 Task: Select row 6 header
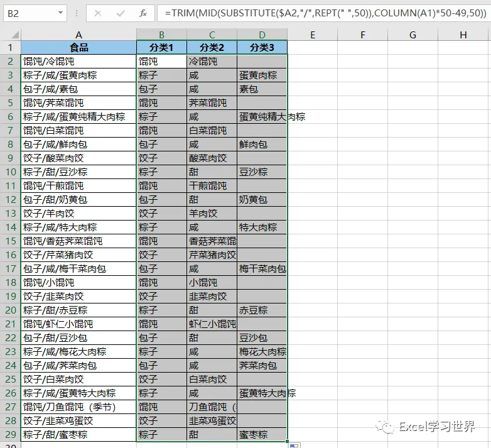point(10,116)
